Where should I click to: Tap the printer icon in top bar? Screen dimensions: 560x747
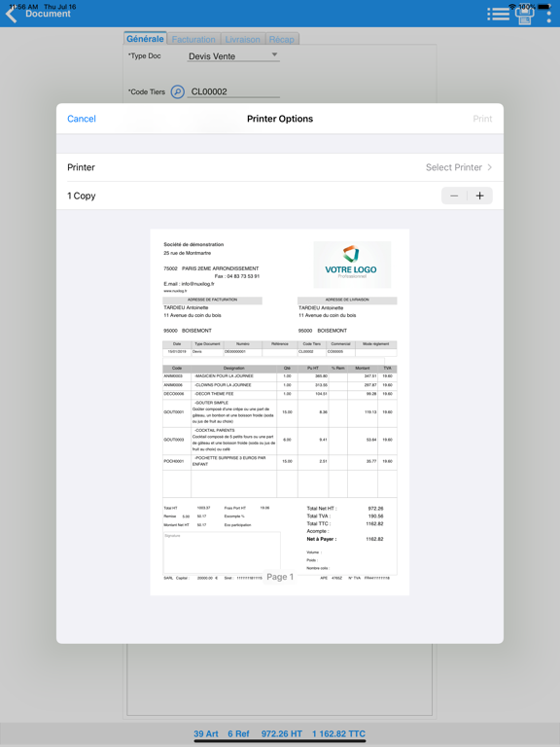point(524,16)
